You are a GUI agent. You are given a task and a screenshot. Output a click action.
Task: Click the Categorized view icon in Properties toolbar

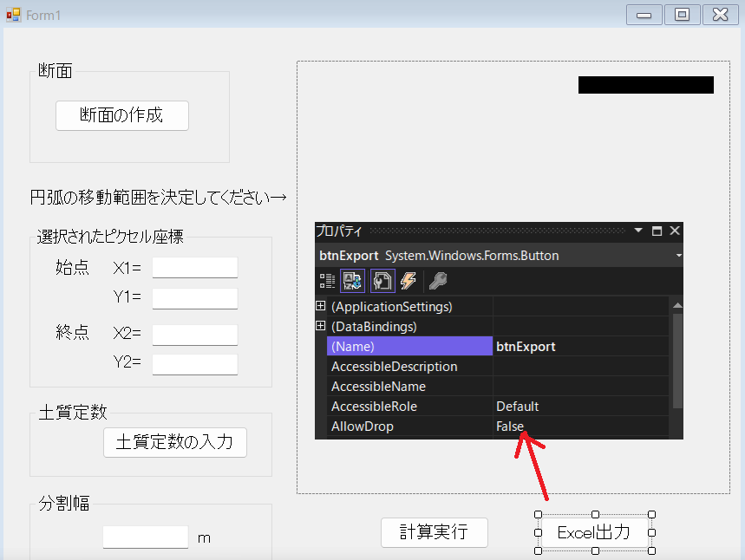point(327,281)
